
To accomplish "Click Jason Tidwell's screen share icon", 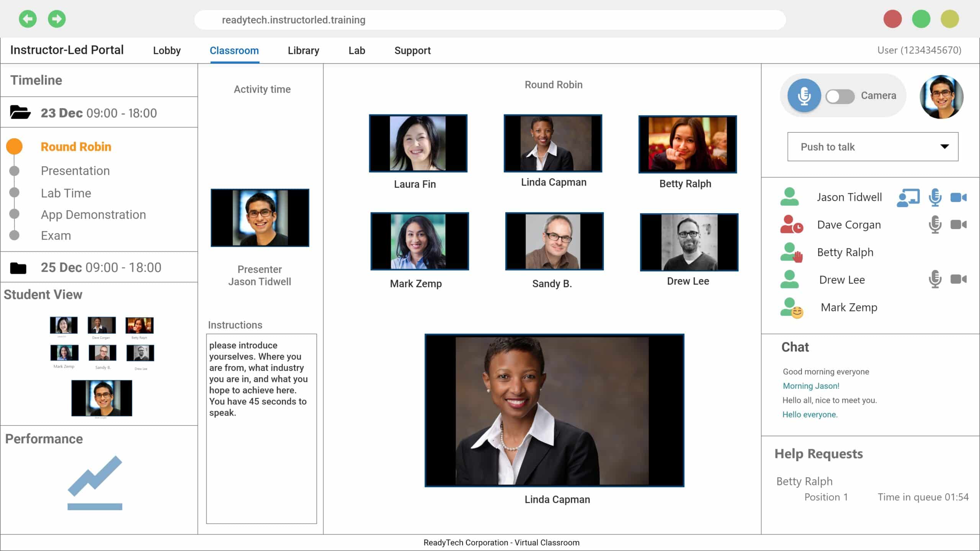I will point(908,197).
